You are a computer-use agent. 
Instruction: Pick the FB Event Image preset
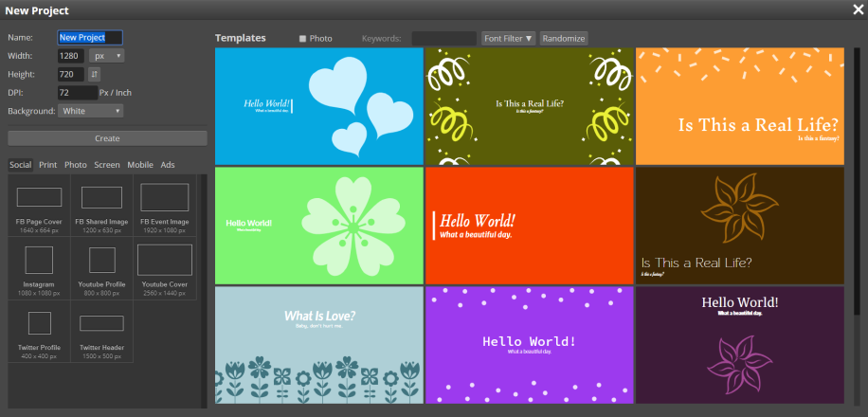[x=164, y=205]
